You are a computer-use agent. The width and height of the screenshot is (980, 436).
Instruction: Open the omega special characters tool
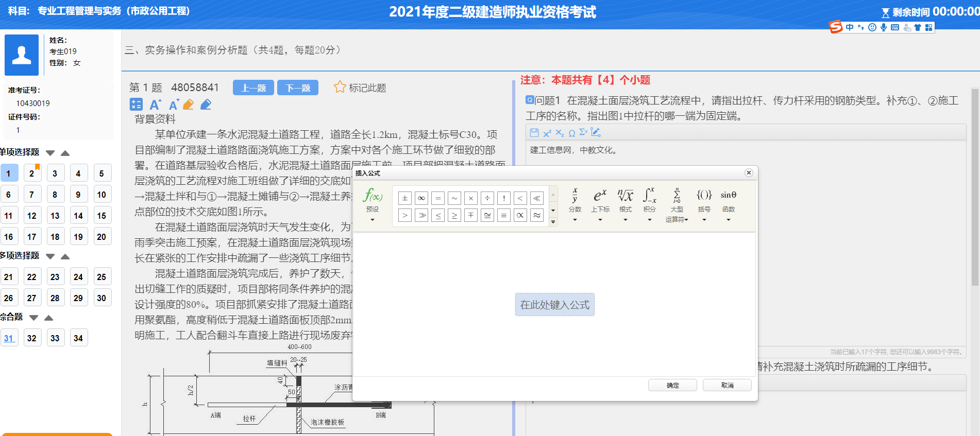[x=572, y=133]
